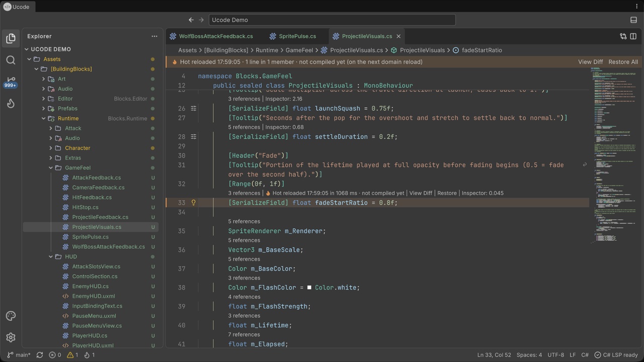This screenshot has width=644, height=362.
Task: Switch to SpritePulse.cs tab
Action: [293, 36]
